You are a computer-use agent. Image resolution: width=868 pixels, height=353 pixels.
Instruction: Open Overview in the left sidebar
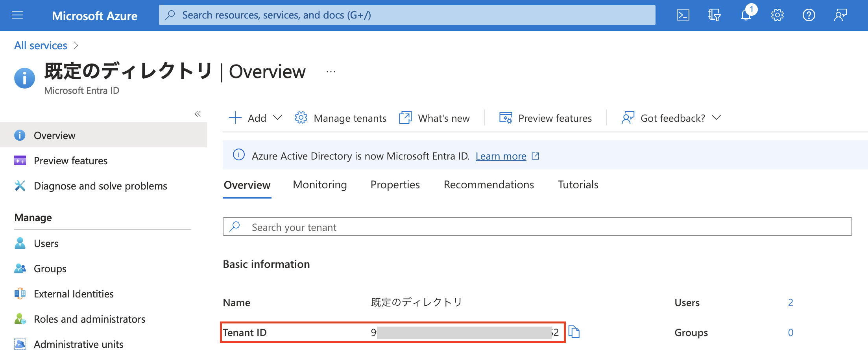coord(103,135)
